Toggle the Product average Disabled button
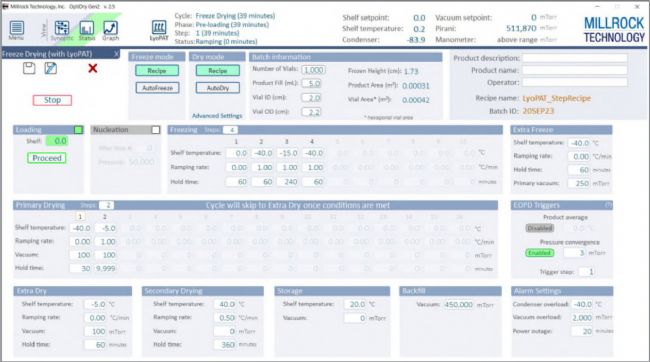 [539, 228]
